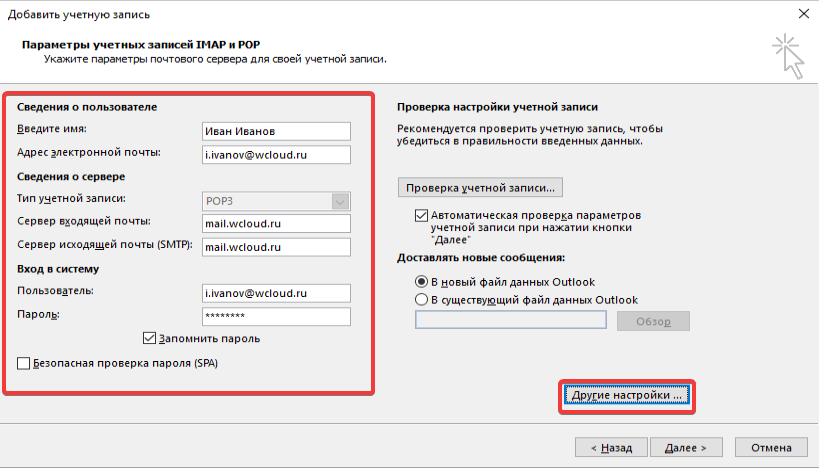The height and width of the screenshot is (468, 819).
Task: Select В существующий файл данных Outlook option
Action: pos(421,299)
